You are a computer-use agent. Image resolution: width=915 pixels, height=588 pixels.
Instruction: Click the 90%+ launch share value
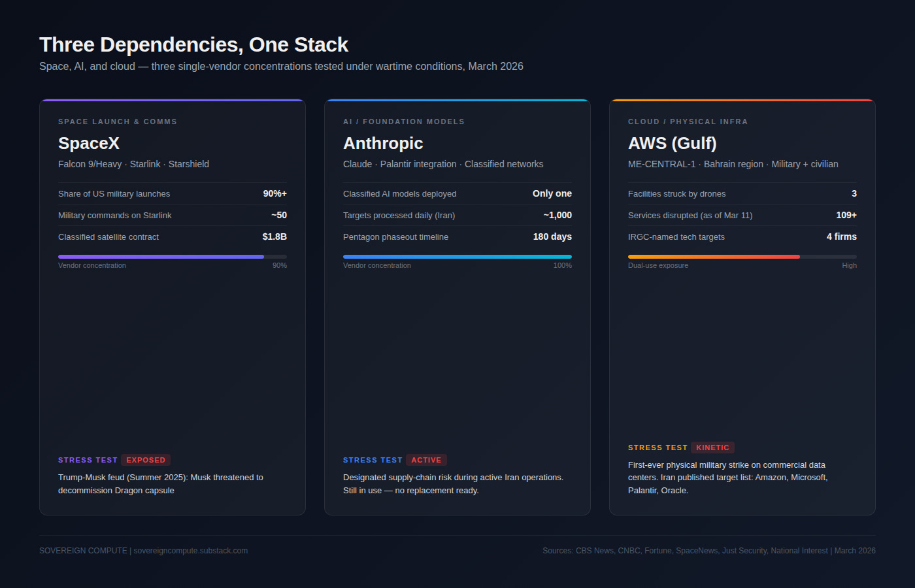[274, 193]
